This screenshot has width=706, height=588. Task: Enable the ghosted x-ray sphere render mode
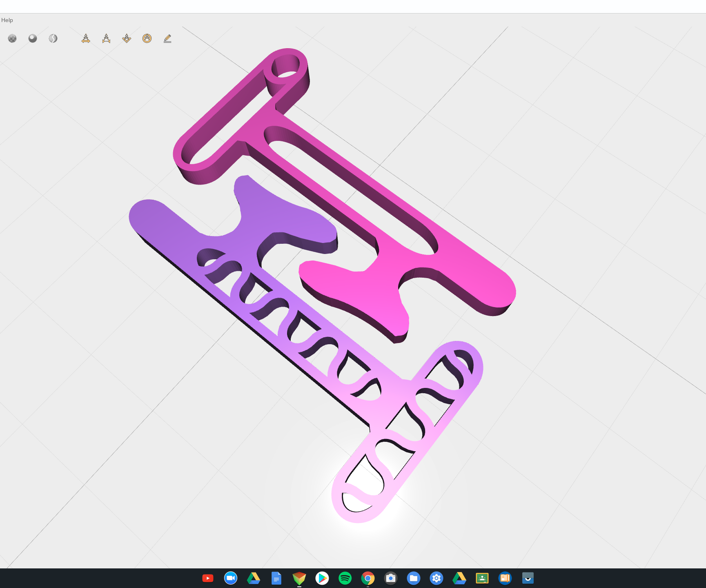click(53, 38)
